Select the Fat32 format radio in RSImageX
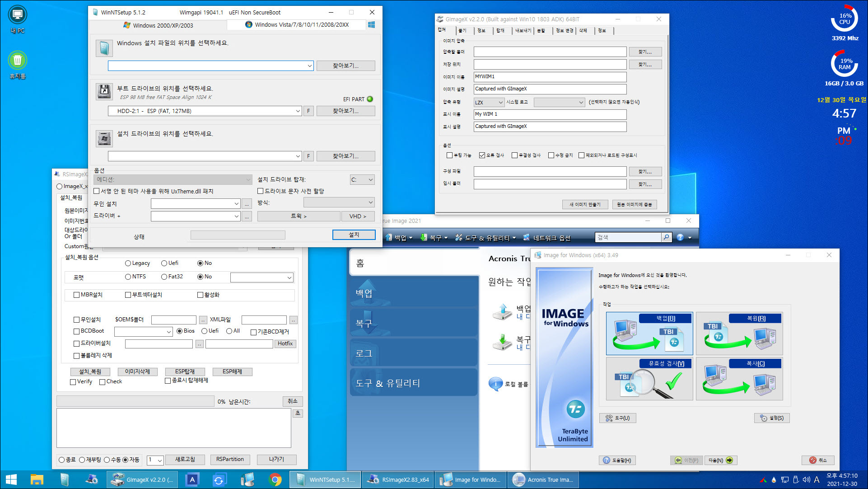Screen dimensions: 868x489 click(x=164, y=277)
